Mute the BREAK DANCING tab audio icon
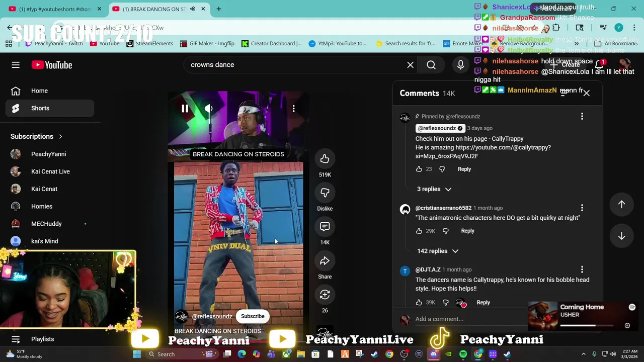644x362 pixels. pos(193,9)
